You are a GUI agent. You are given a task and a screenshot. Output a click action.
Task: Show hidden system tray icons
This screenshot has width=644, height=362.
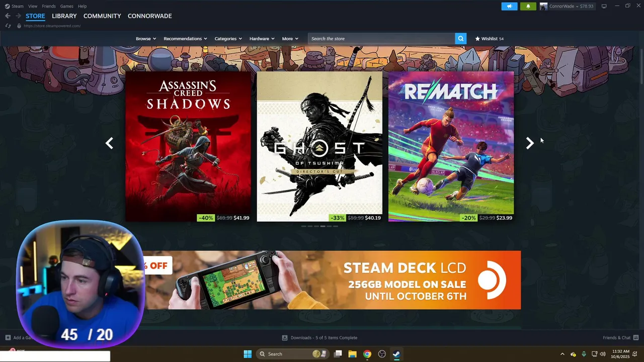[562, 354]
